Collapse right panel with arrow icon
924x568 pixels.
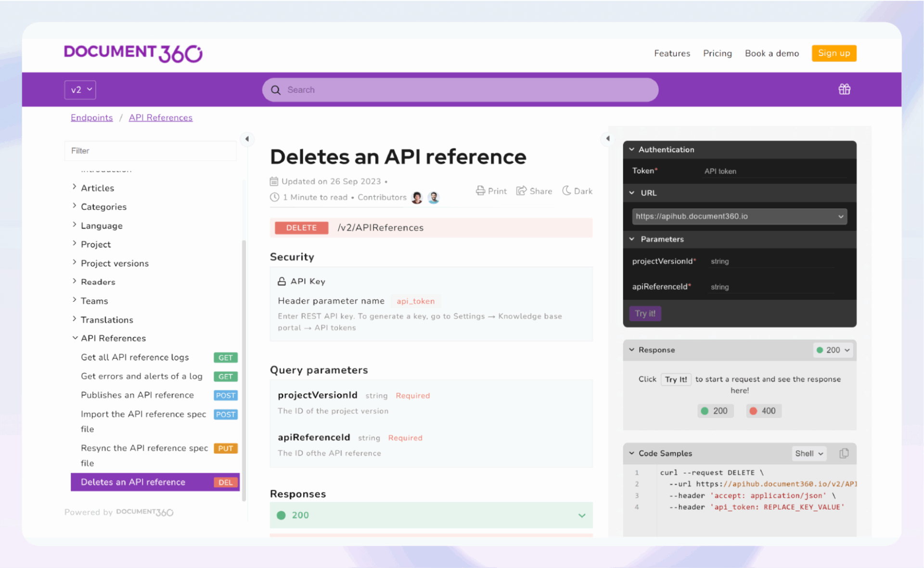pos(608,139)
